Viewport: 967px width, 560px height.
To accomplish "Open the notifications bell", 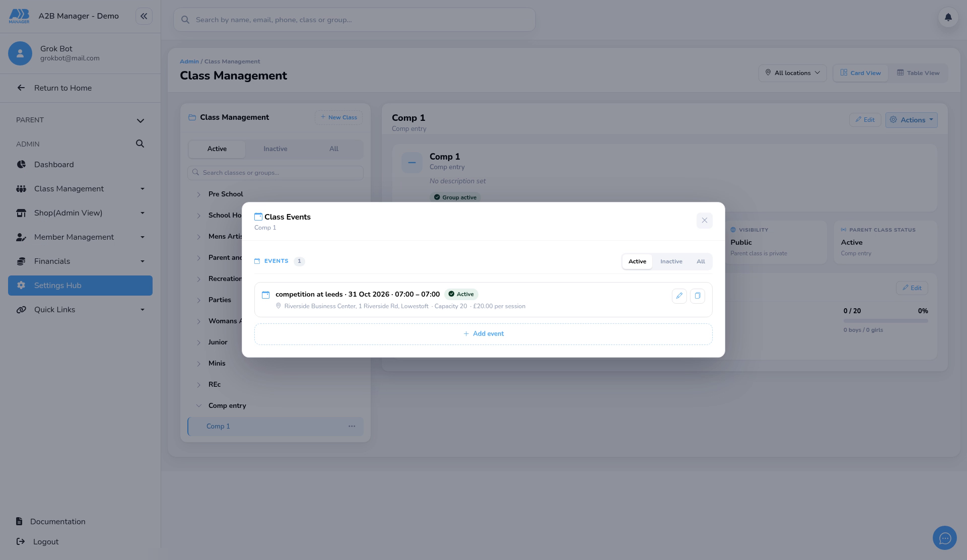I will pyautogui.click(x=948, y=17).
